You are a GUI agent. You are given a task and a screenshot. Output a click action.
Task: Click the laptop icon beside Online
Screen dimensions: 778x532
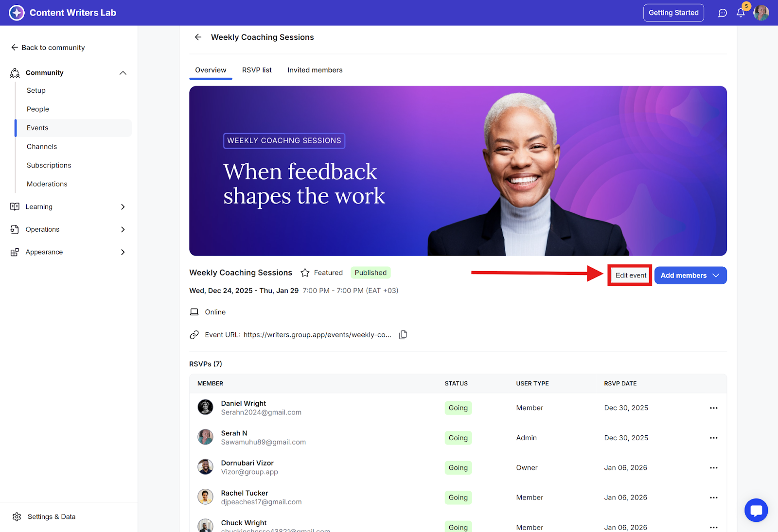click(x=194, y=312)
